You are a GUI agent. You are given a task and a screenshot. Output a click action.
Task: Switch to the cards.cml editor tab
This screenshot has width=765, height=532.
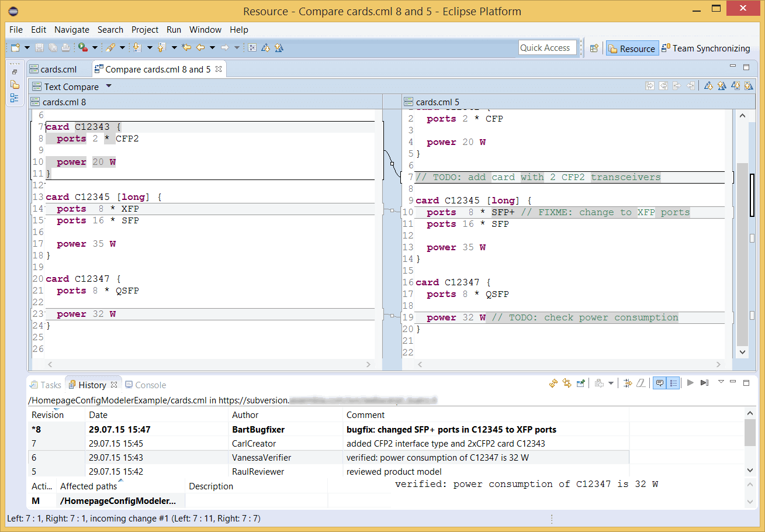pos(58,70)
